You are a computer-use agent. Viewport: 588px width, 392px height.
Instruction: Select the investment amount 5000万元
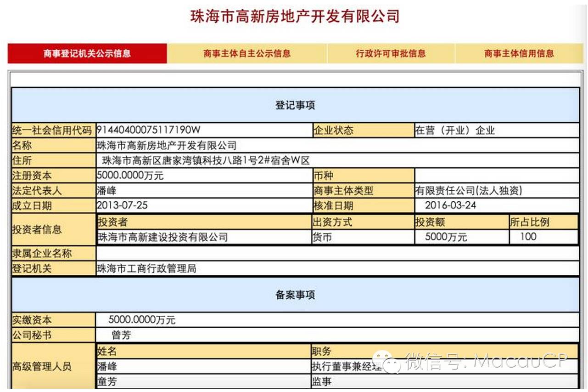click(x=446, y=237)
